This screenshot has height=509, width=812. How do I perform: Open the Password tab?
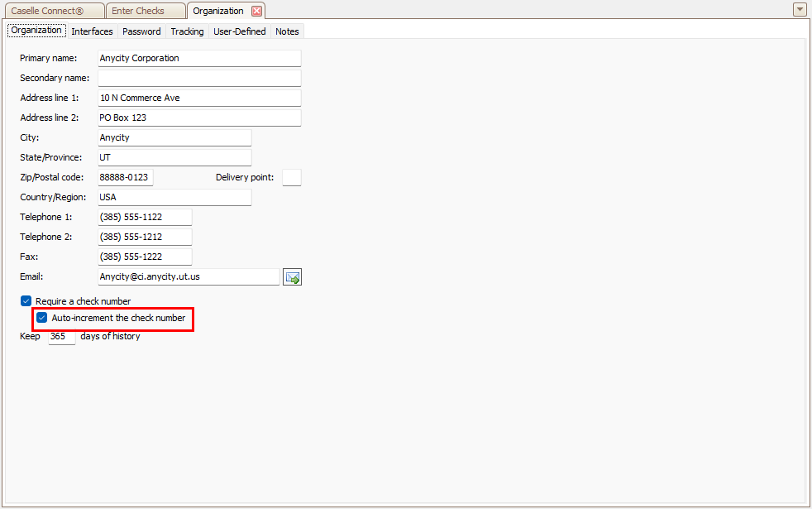click(141, 31)
